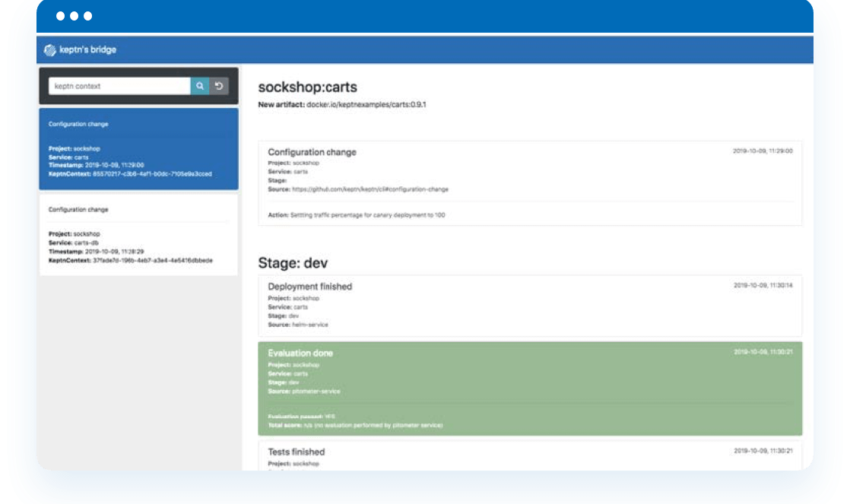Click the Source: helm-service line
This screenshot has width=850, height=504.
coord(297,325)
